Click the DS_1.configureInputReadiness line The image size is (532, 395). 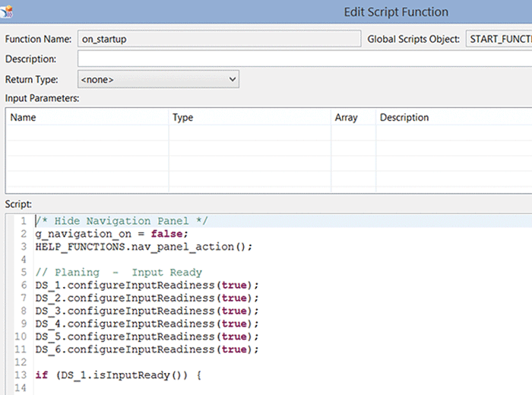point(147,286)
